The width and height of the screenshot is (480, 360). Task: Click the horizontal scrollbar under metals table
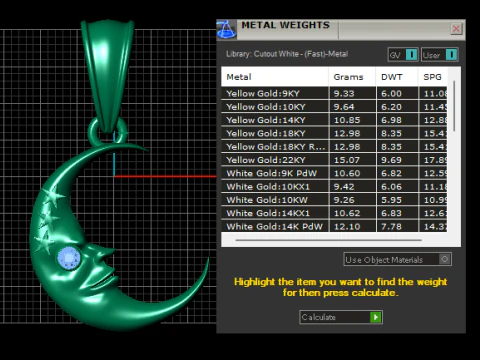click(x=328, y=240)
